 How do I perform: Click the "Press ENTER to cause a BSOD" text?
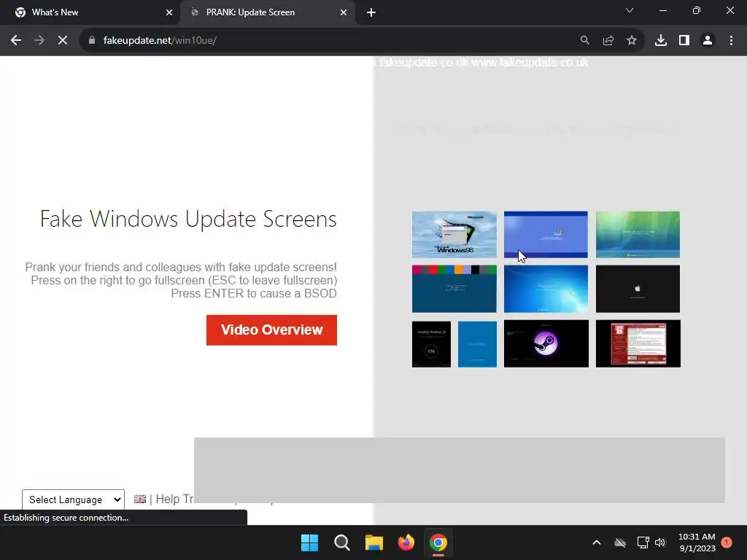click(x=254, y=293)
